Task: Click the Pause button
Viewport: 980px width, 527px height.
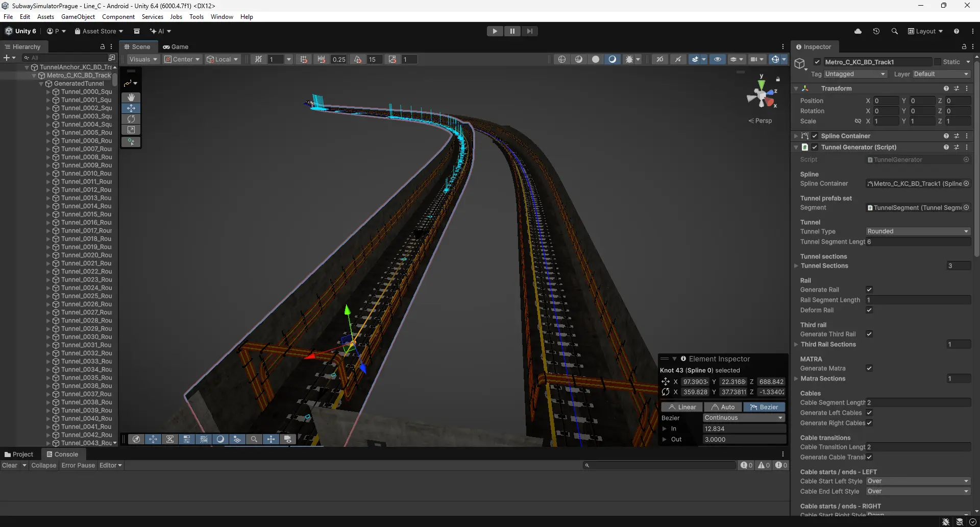Action: [x=512, y=31]
